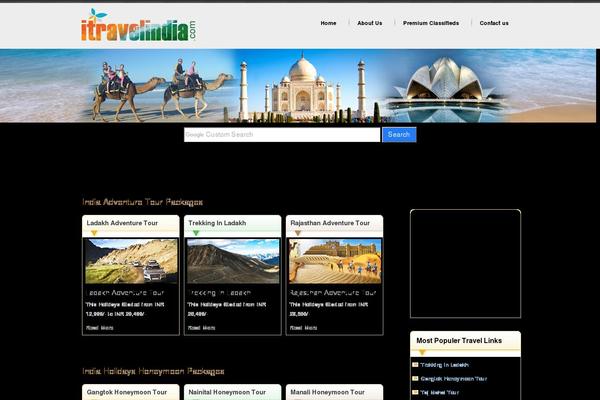This screenshot has width=600, height=400.
Task: Click brown arrow under Rajasthan Adventure Tour
Action: click(298, 233)
